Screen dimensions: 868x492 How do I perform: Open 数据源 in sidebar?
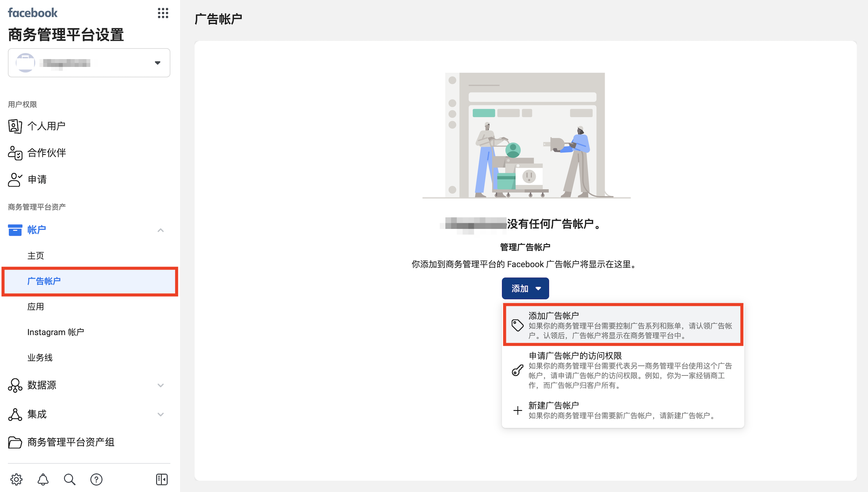tap(42, 385)
